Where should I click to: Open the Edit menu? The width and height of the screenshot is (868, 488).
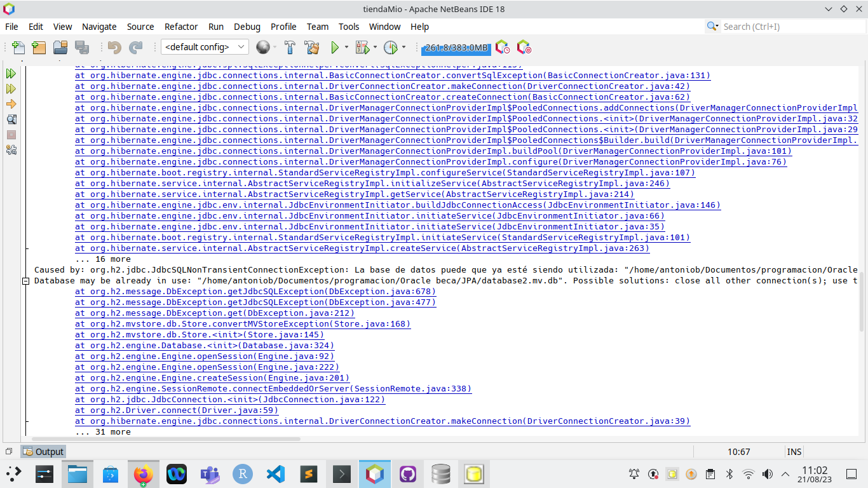[x=36, y=27]
